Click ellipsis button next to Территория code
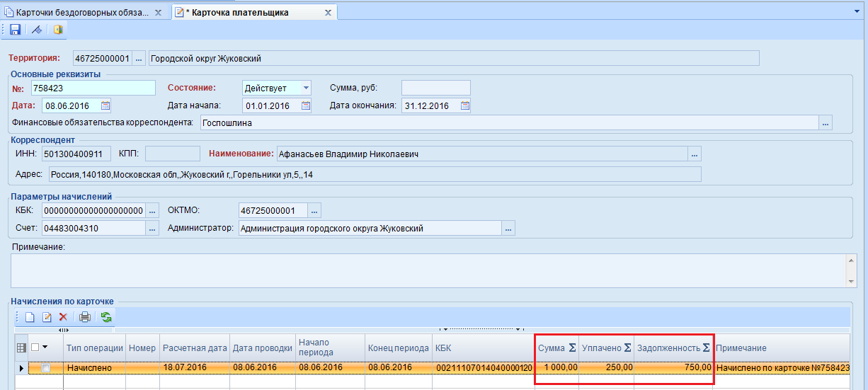Viewport: 868px width, 390px height. click(x=139, y=58)
